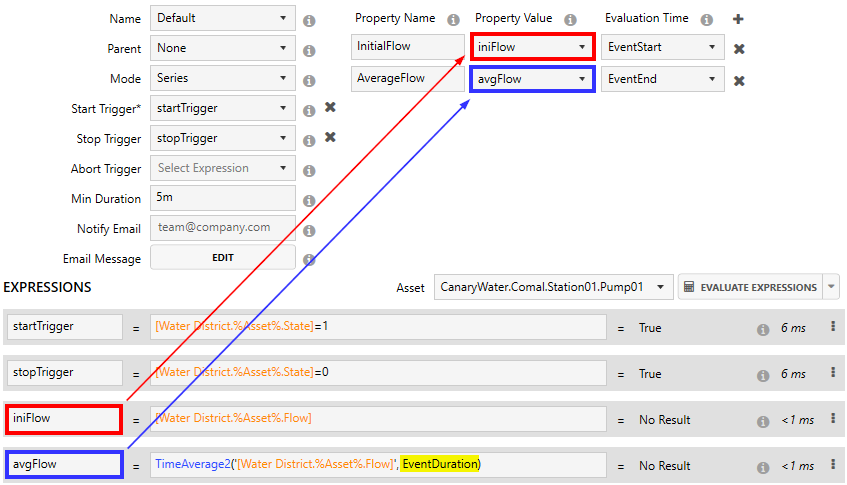The height and width of the screenshot is (485, 847).
Task: Expand the arrow beside Evaluate Expressions
Action: [831, 287]
